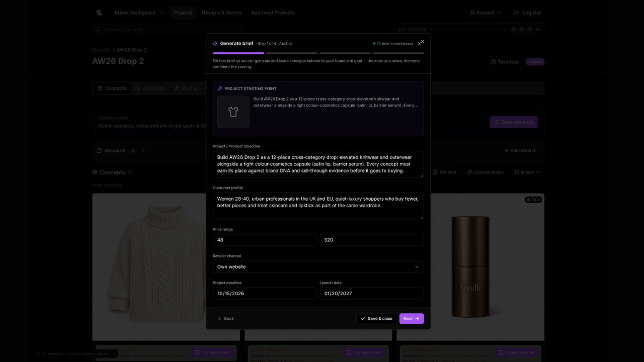The image size is (644, 362).
Task: Click the Next button
Action: pyautogui.click(x=412, y=319)
